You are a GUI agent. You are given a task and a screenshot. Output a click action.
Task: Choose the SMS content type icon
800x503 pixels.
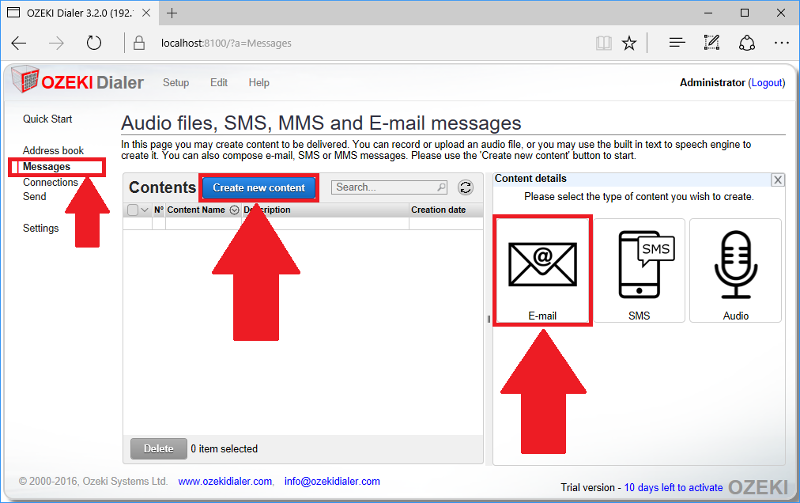tap(640, 268)
